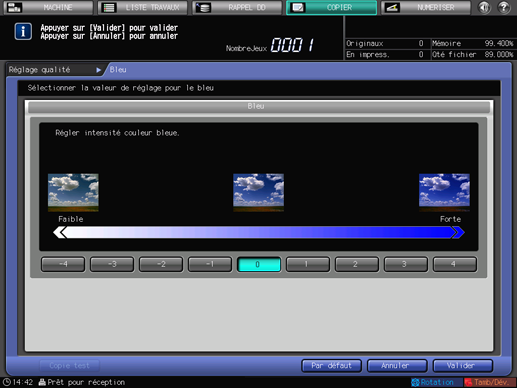Click MACHINE tab icon
The width and height of the screenshot is (517, 388).
(14, 7)
